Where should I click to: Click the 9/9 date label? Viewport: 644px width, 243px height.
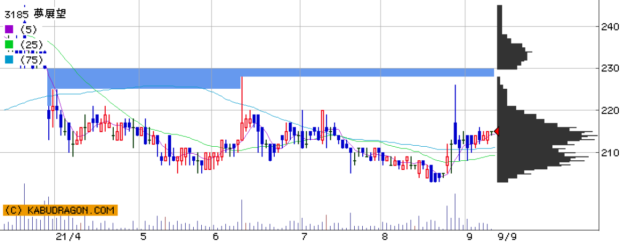click(508, 236)
